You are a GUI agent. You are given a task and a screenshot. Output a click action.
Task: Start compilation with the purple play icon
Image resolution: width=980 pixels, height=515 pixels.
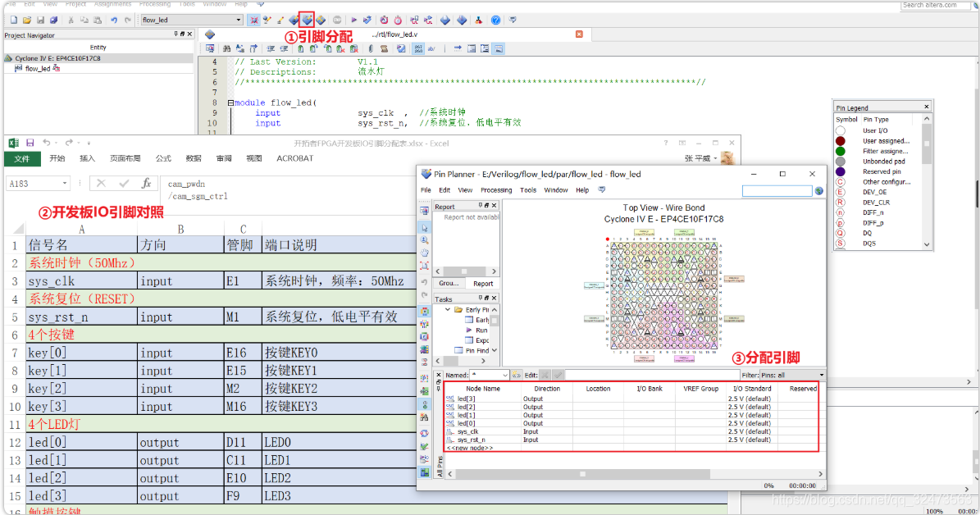tap(353, 20)
